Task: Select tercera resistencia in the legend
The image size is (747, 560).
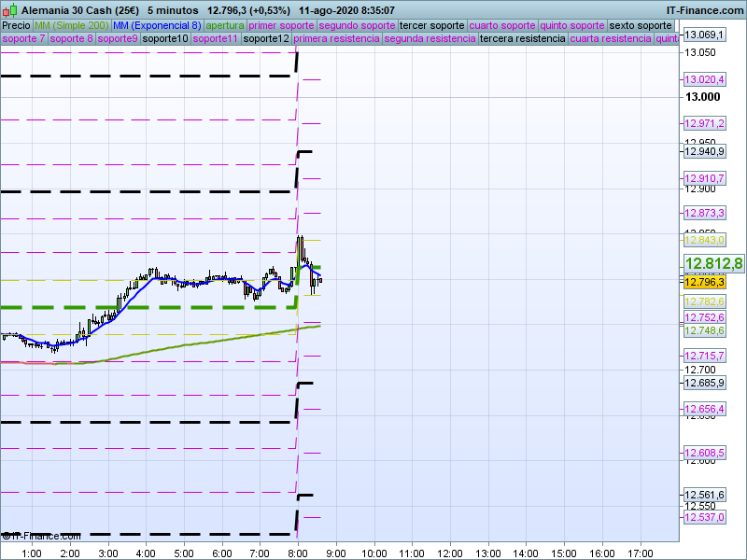Action: pos(521,39)
